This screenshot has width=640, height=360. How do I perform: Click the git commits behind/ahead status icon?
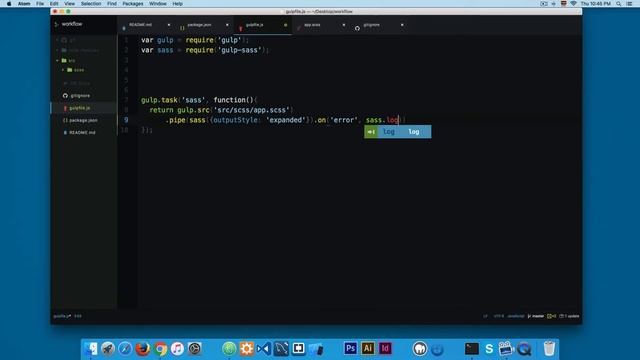pyautogui.click(x=551, y=316)
